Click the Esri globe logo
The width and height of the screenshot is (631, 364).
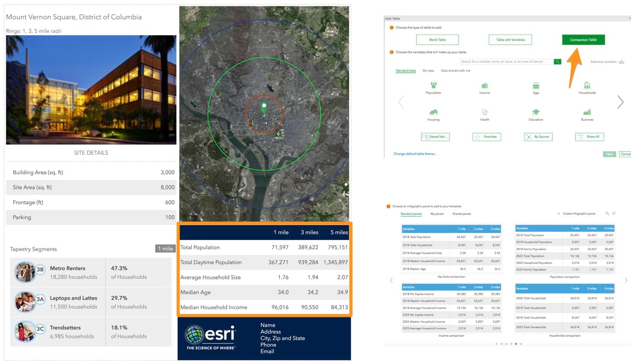point(194,335)
